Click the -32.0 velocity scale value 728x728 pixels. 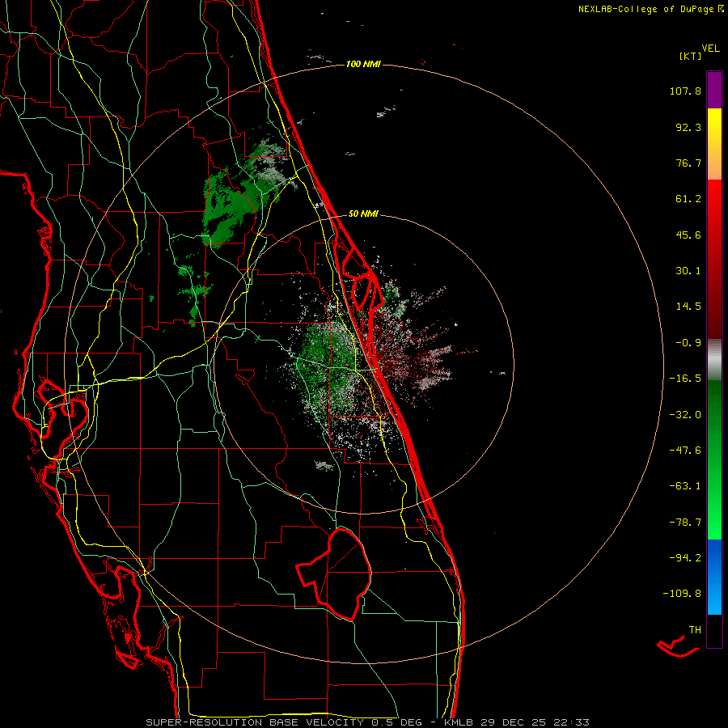[x=685, y=415]
